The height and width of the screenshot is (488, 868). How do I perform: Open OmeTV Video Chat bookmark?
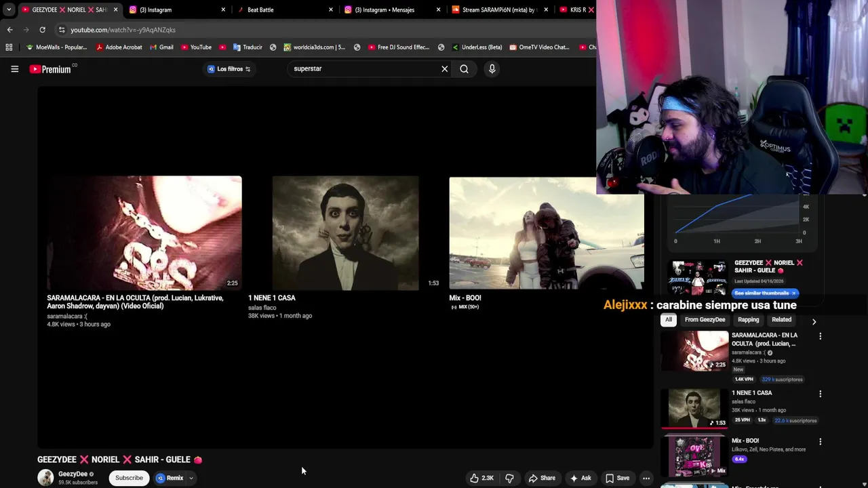coord(539,47)
